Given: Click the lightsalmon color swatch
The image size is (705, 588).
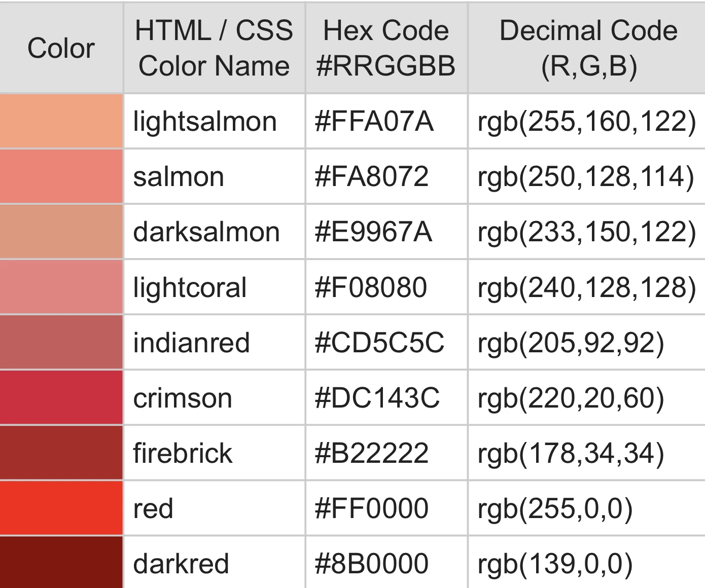Looking at the screenshot, I should 61,121.
